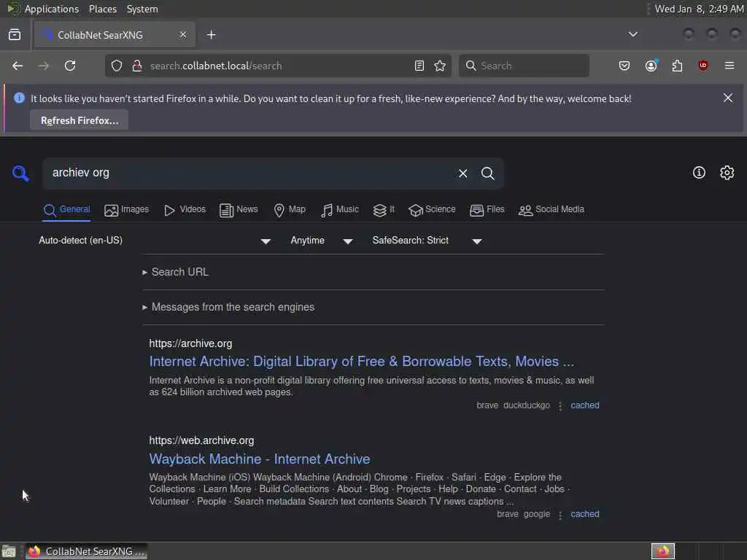
Task: Toggle reader view icon in address bar
Action: 419,66
